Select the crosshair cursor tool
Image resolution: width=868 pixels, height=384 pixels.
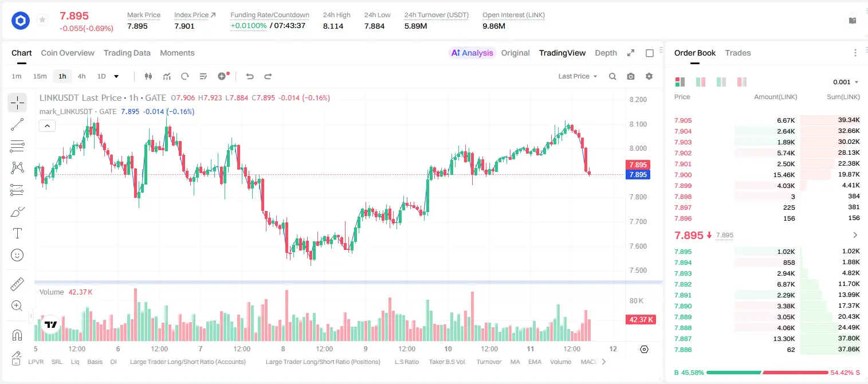point(17,103)
